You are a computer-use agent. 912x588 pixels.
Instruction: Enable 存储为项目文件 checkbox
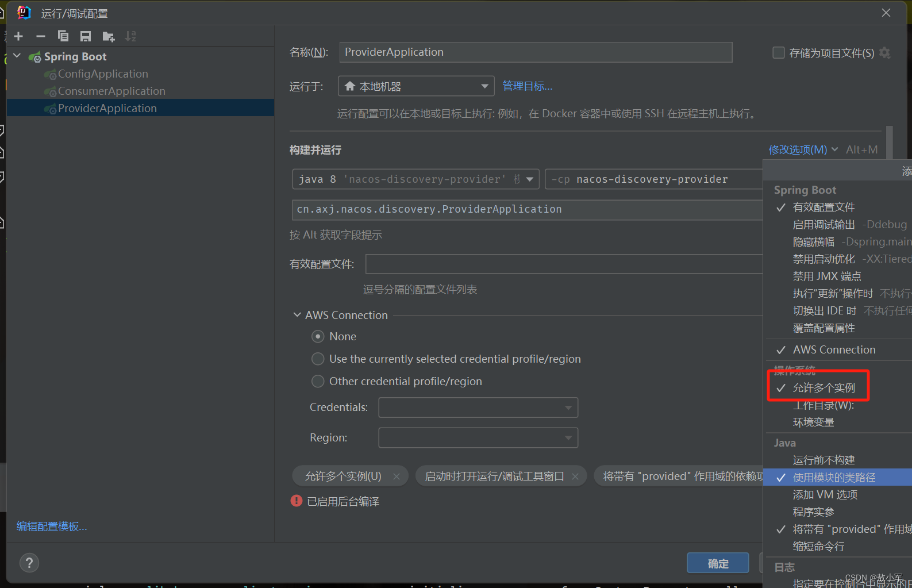click(779, 53)
